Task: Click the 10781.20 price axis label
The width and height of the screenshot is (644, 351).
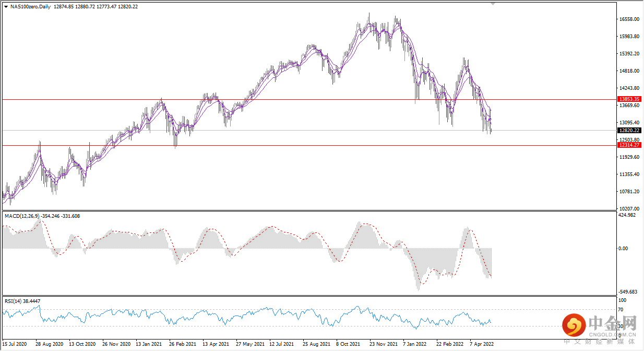Action: point(629,192)
